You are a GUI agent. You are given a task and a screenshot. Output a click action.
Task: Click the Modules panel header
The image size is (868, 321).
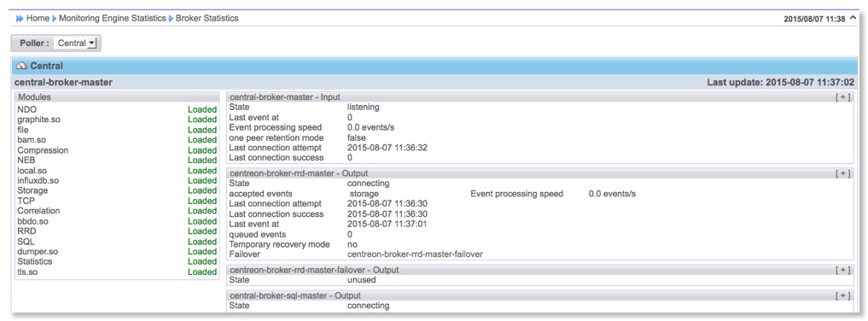pos(117,96)
